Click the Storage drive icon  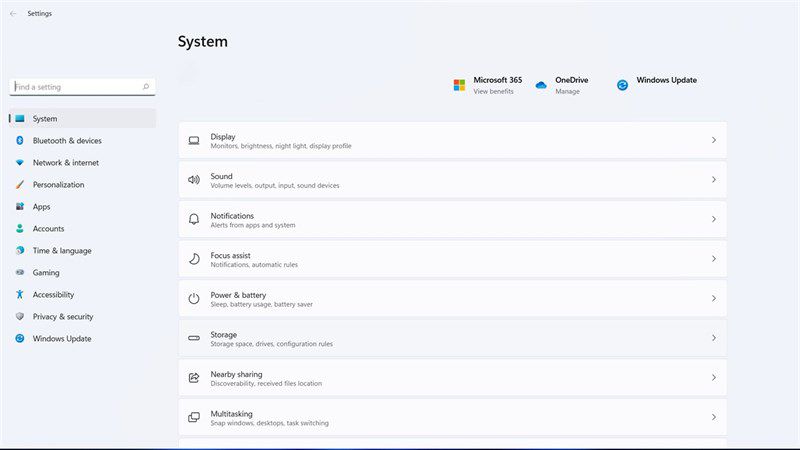point(194,338)
